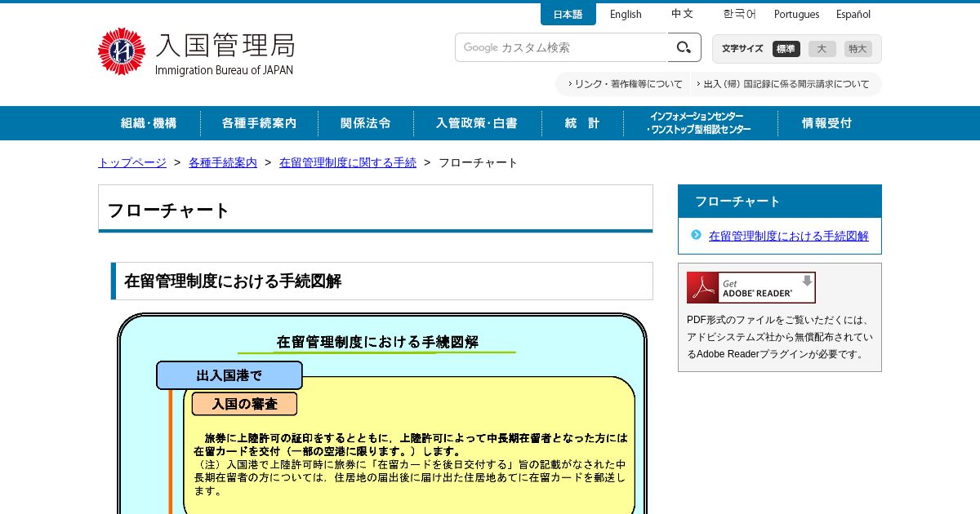Select 標準 text size option
The width and height of the screenshot is (980, 514).
[786, 49]
